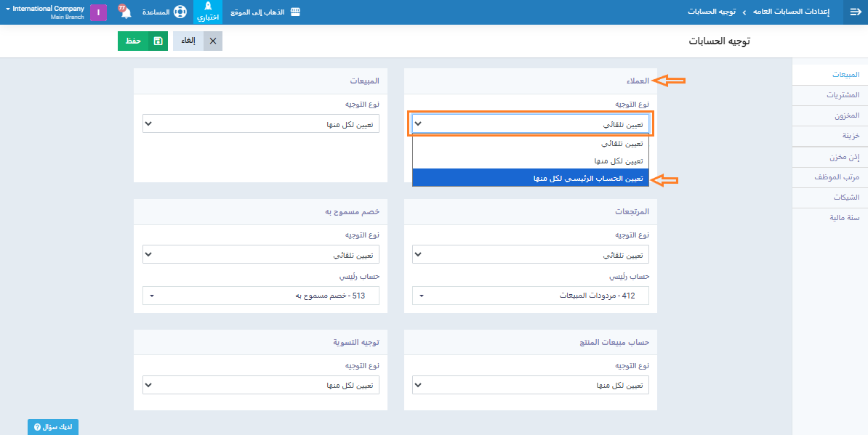Click the save disk icon
This screenshot has height=435, width=868.
pos(158,41)
